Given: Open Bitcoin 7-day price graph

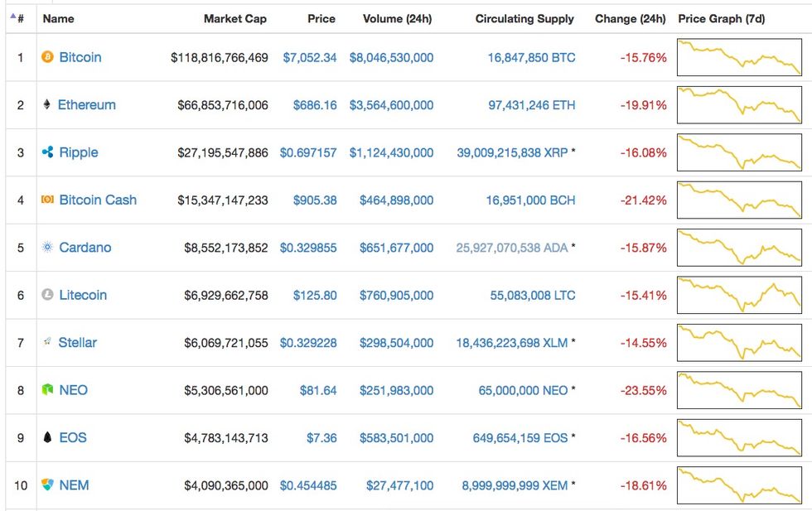Looking at the screenshot, I should 739,58.
